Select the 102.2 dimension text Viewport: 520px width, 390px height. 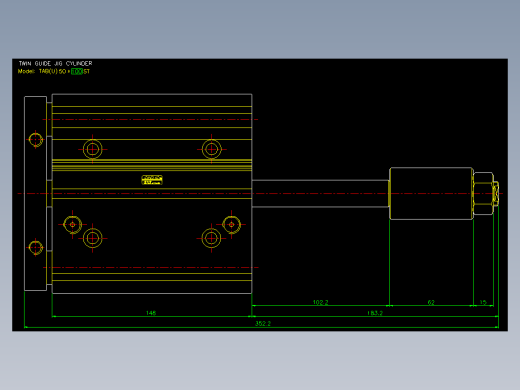coord(320,302)
